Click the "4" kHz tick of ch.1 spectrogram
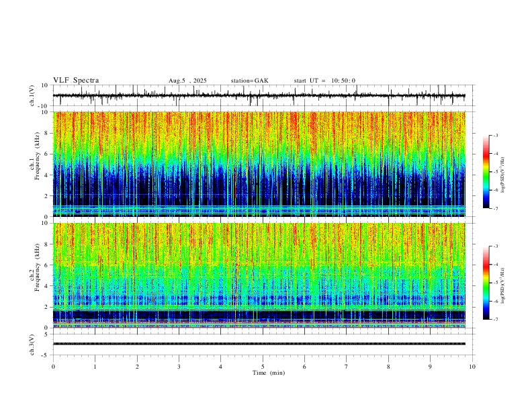532x411 pixels. (46, 175)
